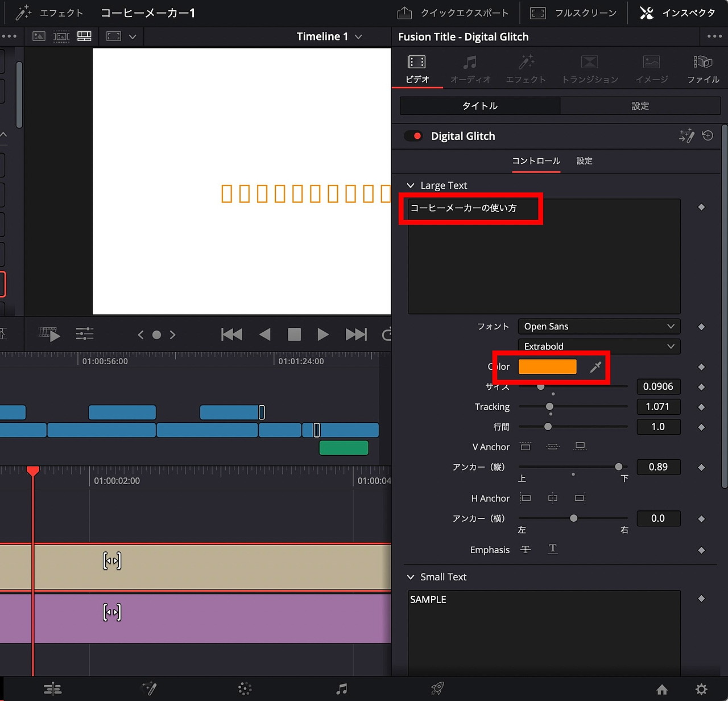728x701 pixels.
Task: Open the Effects (エフェクト) panel in top bar
Action: [x=49, y=13]
